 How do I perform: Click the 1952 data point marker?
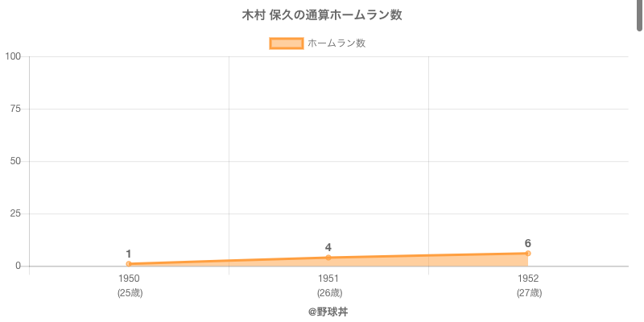[528, 254]
